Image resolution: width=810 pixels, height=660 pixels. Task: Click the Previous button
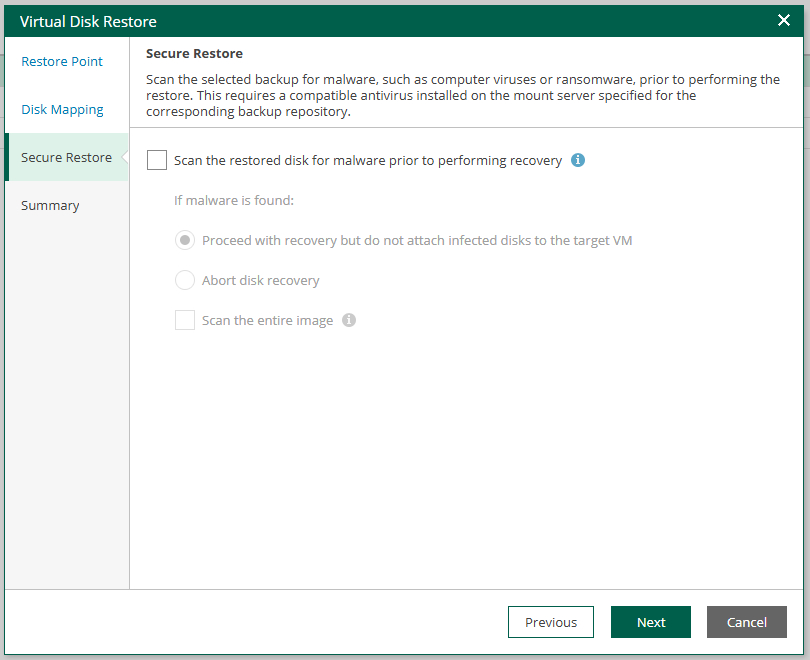coord(551,622)
